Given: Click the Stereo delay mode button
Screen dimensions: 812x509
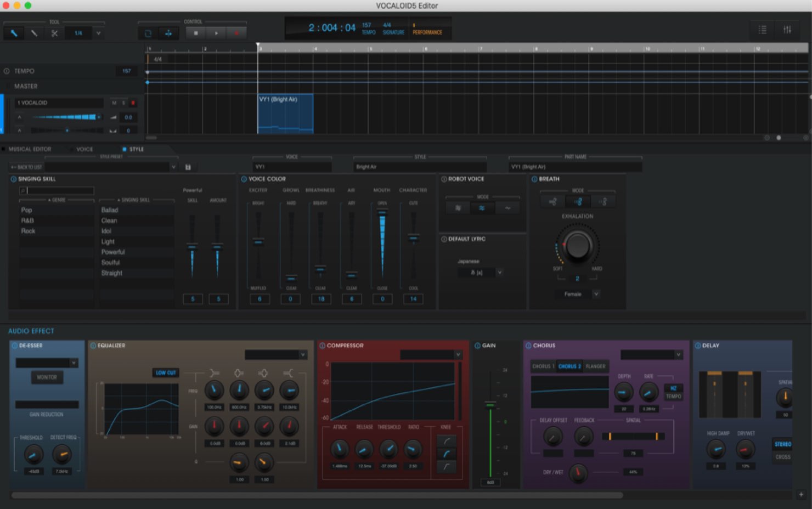Looking at the screenshot, I should 783,444.
